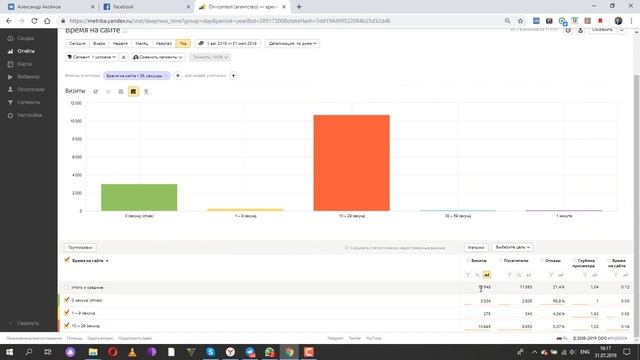Open Skype from the Windows taskbar
This screenshot has width=640, height=360.
coord(211,352)
